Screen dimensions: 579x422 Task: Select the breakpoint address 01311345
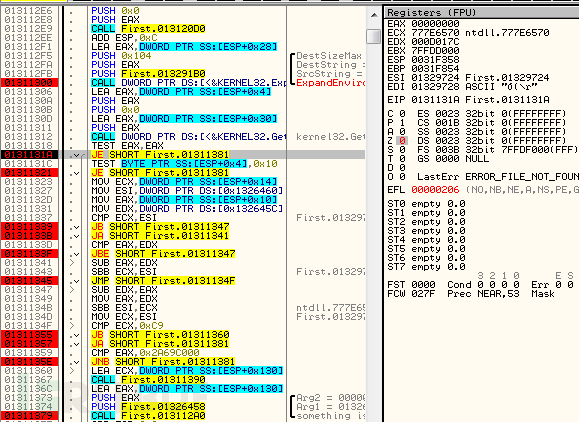pos(29,281)
